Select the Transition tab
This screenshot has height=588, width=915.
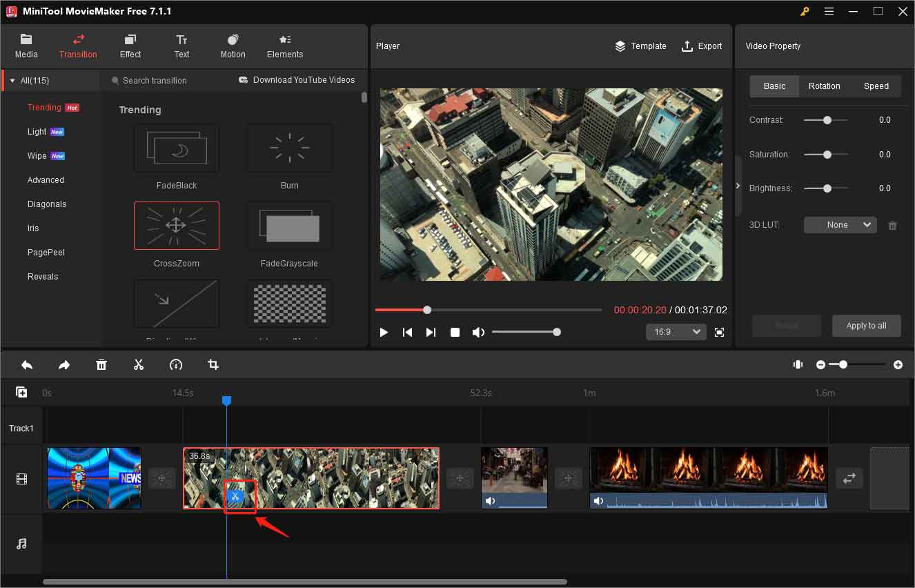click(x=78, y=46)
